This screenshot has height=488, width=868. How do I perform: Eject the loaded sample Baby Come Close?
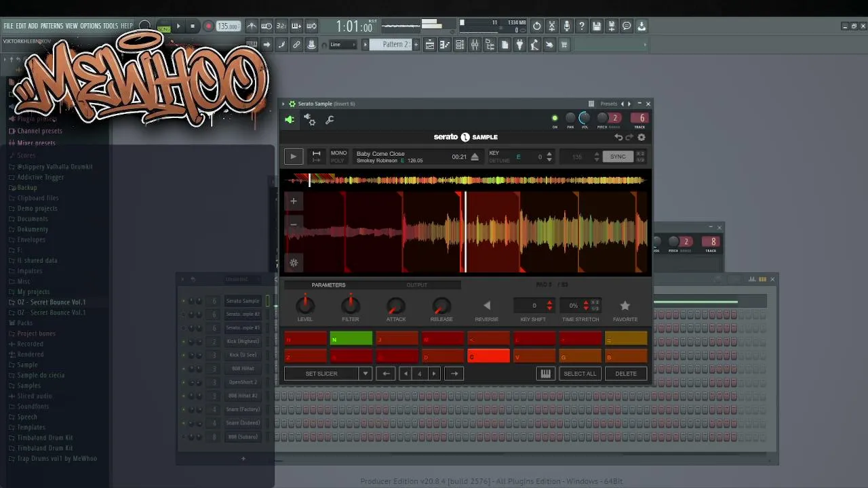click(x=475, y=157)
